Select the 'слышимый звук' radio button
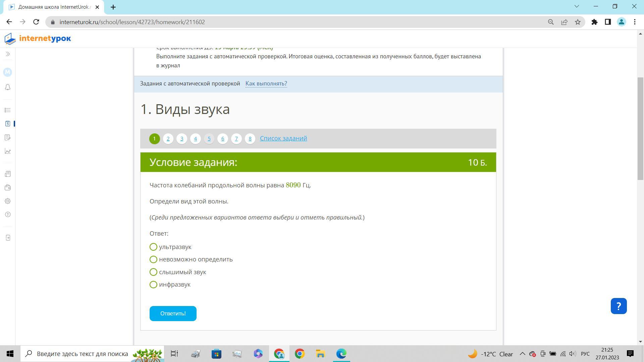 point(153,272)
